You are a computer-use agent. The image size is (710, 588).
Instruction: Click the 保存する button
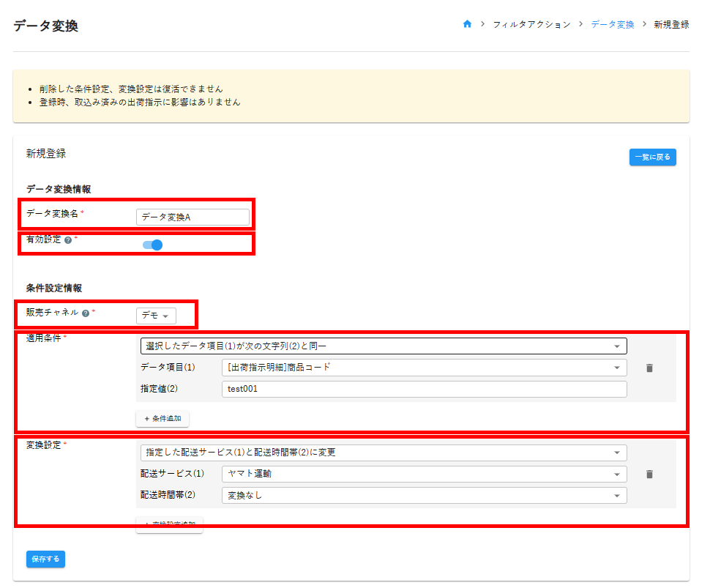click(x=46, y=559)
